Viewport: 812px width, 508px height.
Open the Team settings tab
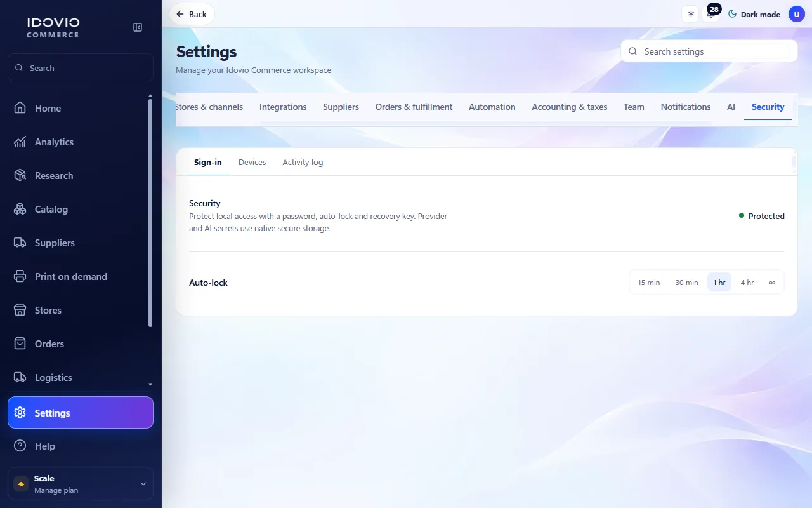coord(634,107)
